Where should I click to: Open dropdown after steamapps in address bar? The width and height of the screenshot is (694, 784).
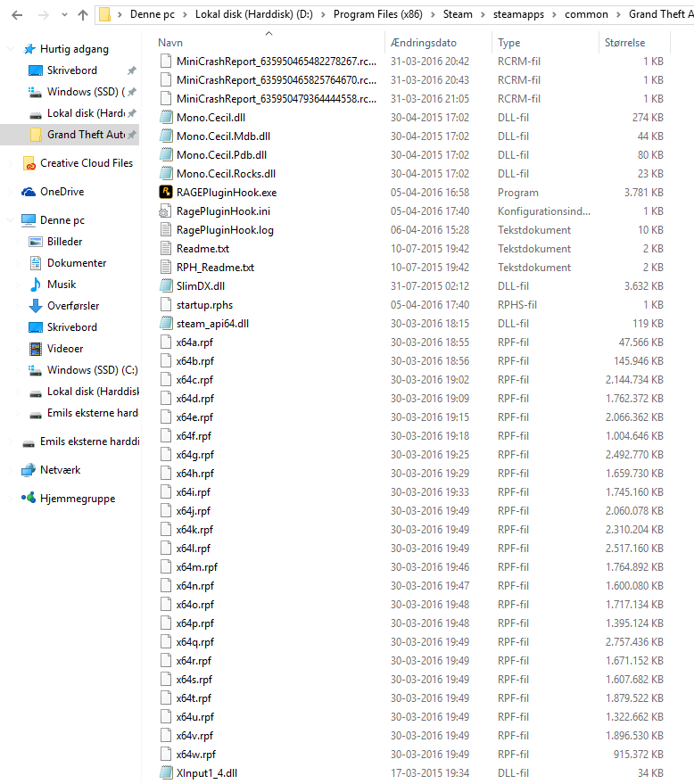554,14
